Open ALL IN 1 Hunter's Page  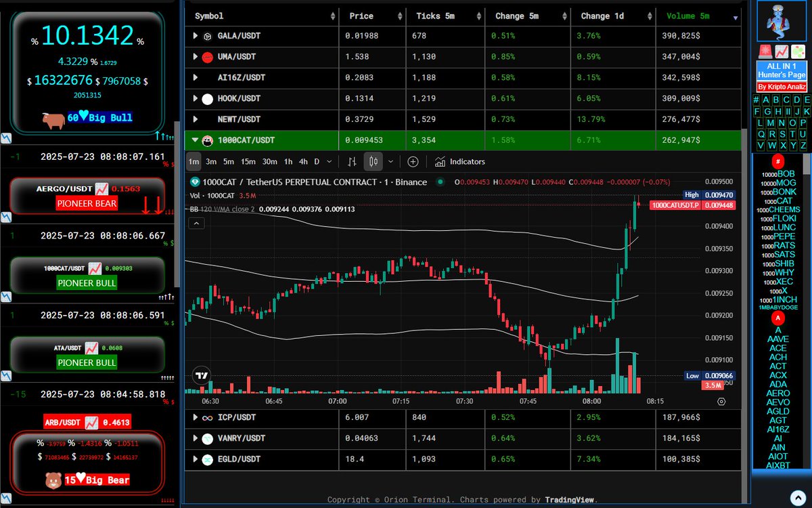(782, 70)
